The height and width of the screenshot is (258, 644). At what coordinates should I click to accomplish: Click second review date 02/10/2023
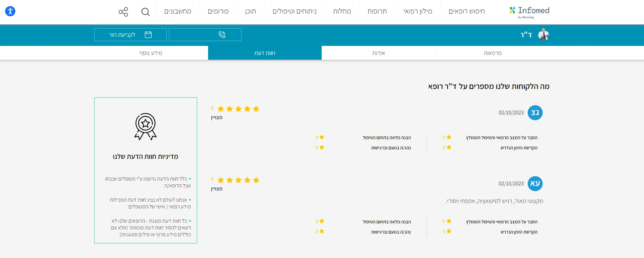(511, 184)
